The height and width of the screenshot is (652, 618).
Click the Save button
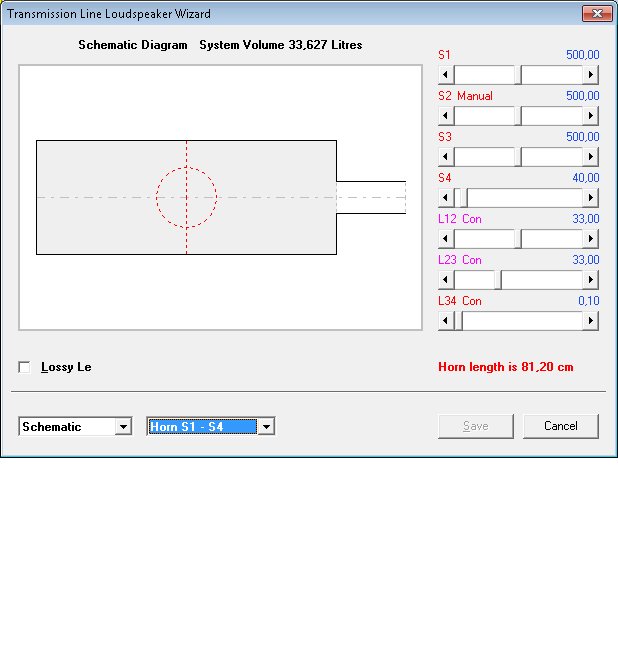point(476,426)
